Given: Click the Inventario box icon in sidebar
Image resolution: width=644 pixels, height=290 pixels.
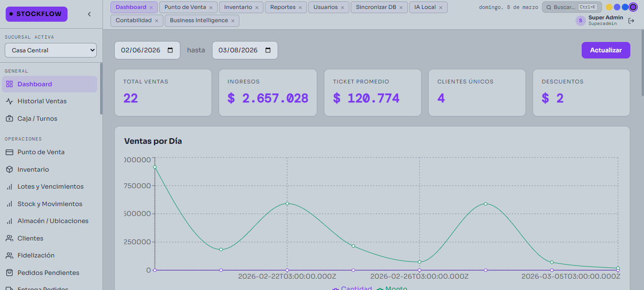Looking at the screenshot, I should click(9, 170).
